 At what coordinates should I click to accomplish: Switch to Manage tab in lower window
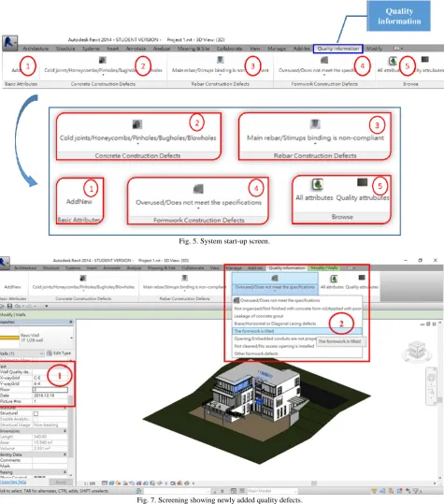pyautogui.click(x=234, y=267)
